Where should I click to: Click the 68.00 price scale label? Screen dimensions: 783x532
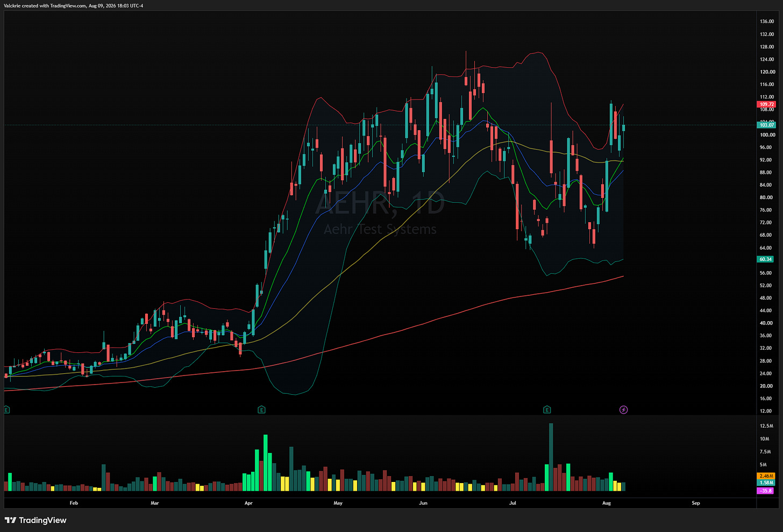click(x=766, y=235)
